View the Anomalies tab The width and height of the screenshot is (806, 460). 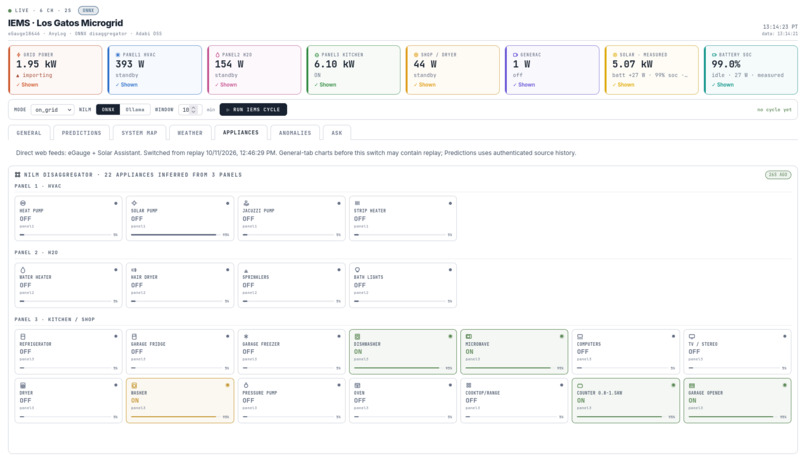tap(295, 133)
